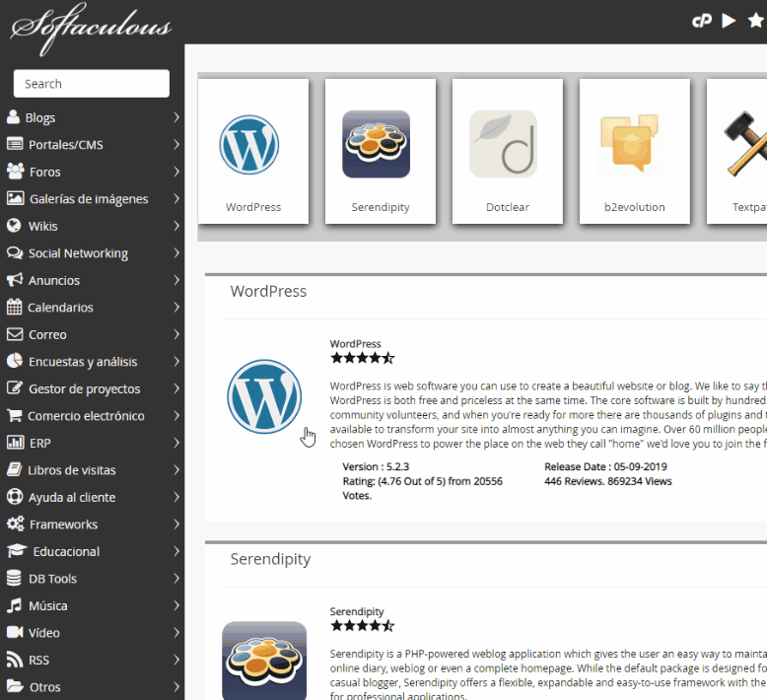Select the b2evolution app tile

634,152
